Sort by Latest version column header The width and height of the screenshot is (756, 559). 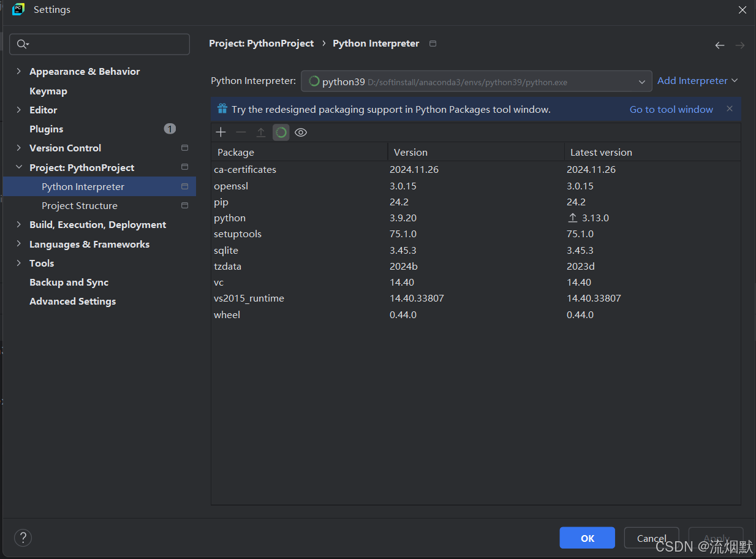[652, 152]
